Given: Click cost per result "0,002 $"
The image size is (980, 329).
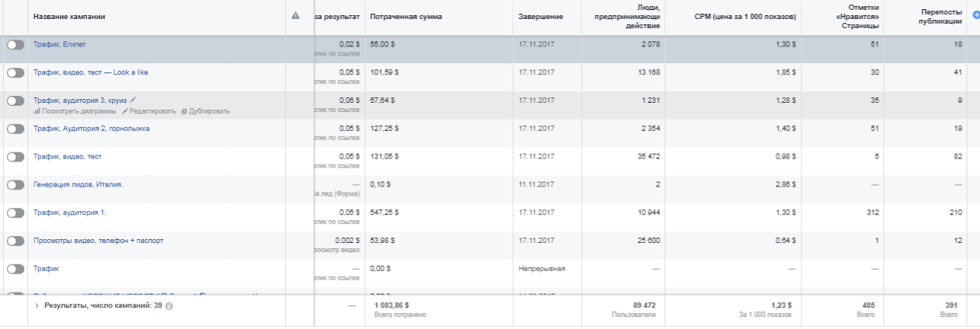Looking at the screenshot, I should tap(348, 240).
